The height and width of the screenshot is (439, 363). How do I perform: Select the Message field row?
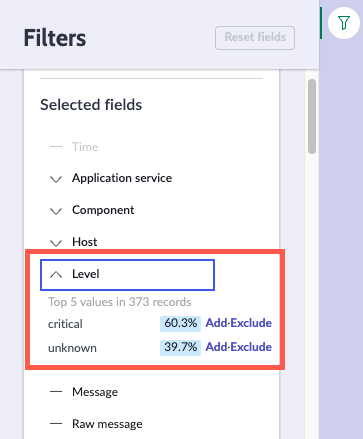[x=127, y=392]
